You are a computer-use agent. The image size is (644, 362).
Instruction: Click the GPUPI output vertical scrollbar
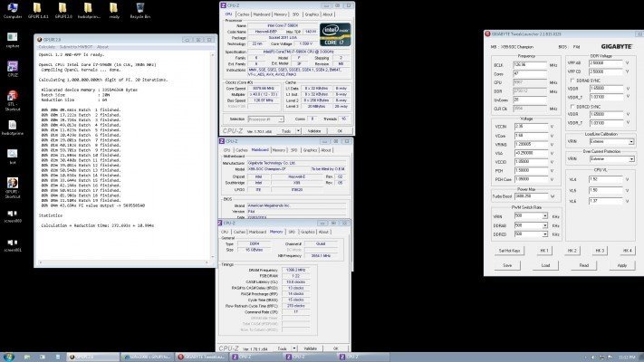click(213, 155)
